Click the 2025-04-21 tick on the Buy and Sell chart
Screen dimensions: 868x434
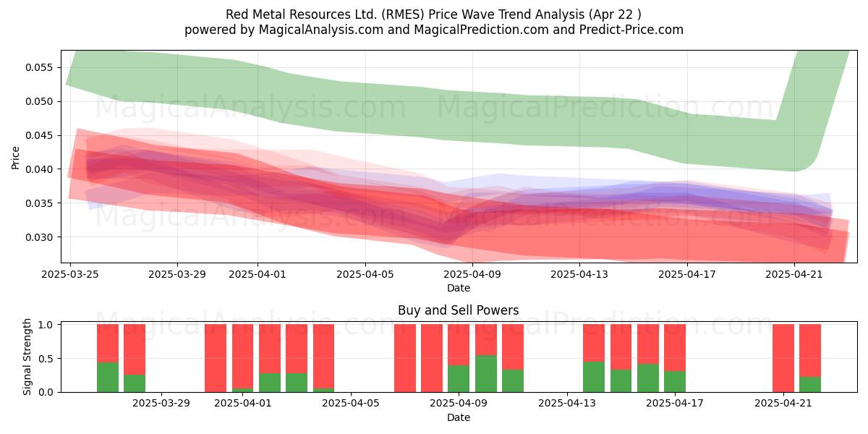(x=783, y=404)
